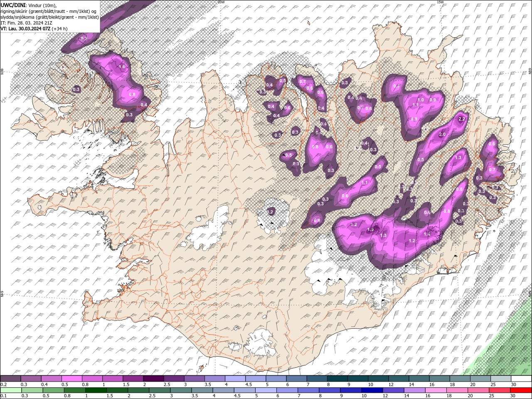Pick the dark teal upper swatch above 8
Screen dimensions: 532x399
click(x=337, y=379)
